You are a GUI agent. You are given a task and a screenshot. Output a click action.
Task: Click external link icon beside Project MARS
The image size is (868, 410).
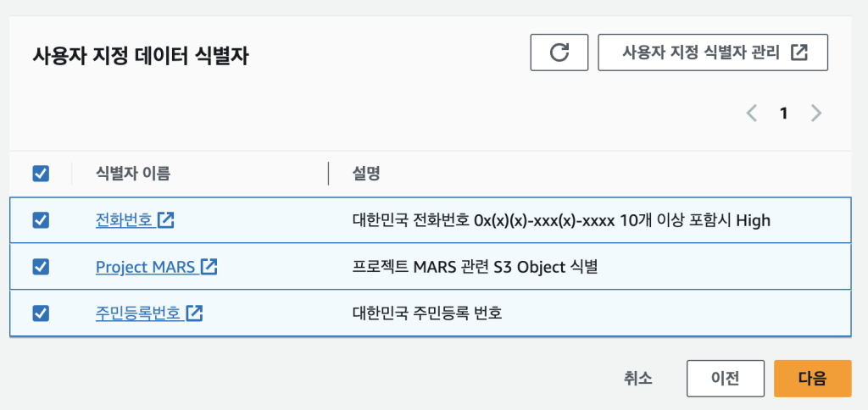tap(209, 267)
